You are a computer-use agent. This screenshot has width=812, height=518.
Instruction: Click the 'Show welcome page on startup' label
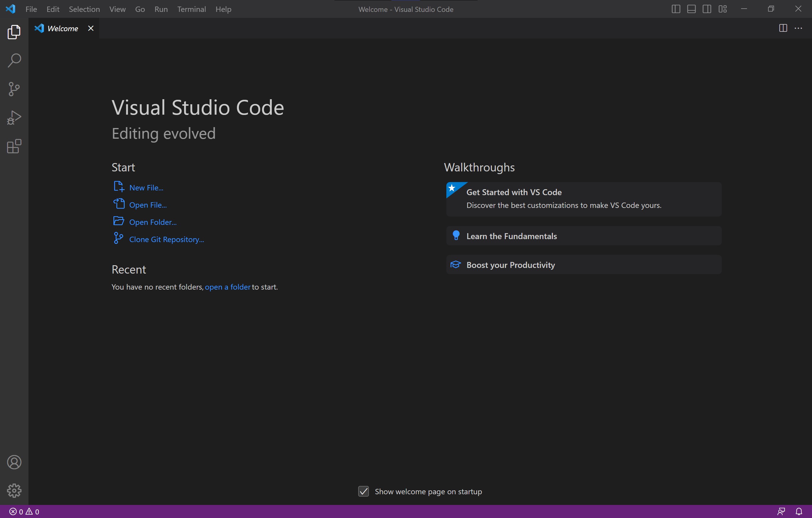click(428, 492)
